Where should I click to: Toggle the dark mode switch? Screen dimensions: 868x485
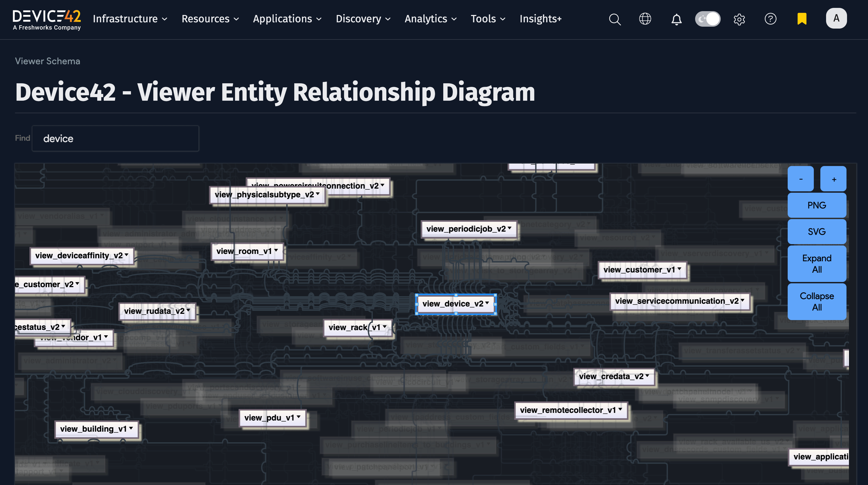pos(708,19)
